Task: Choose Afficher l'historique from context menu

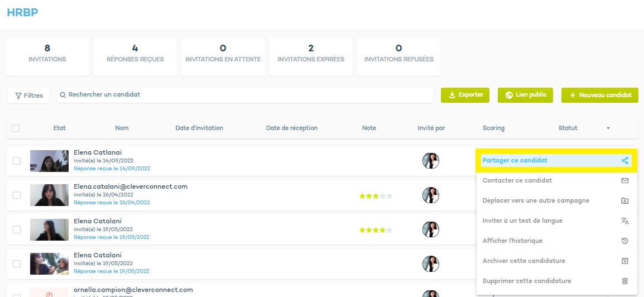Action: click(x=512, y=241)
